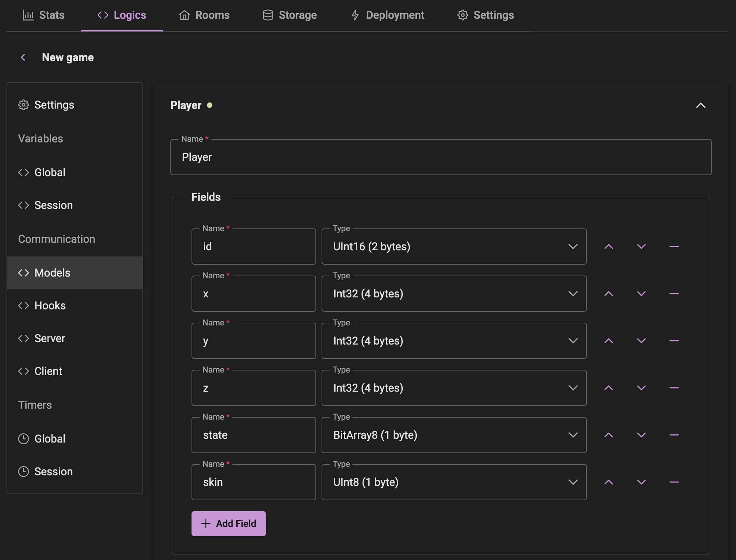The height and width of the screenshot is (560, 736).
Task: Move the skin field up
Action: coord(609,482)
